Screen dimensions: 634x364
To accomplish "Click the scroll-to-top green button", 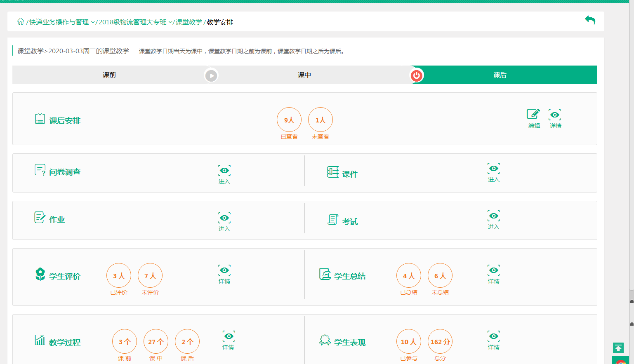I will point(618,348).
